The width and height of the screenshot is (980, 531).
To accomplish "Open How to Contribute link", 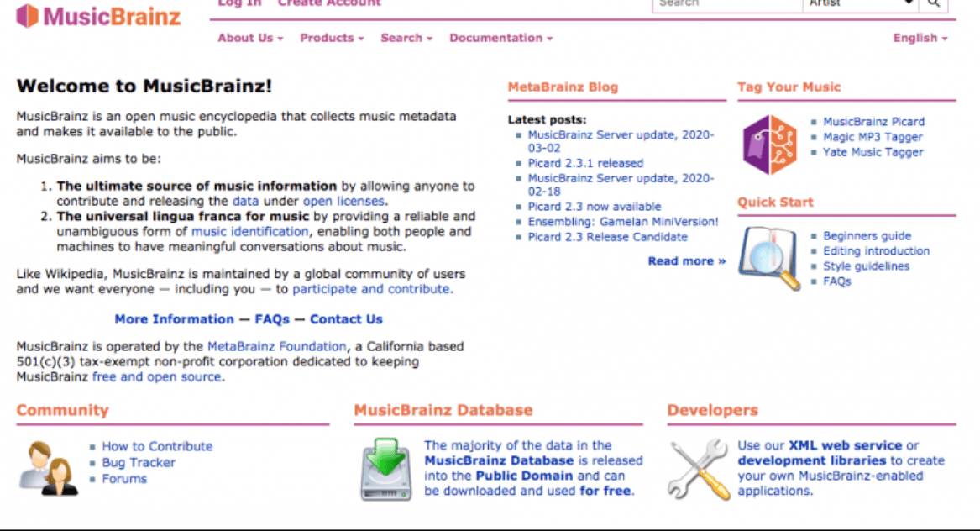I will click(158, 447).
